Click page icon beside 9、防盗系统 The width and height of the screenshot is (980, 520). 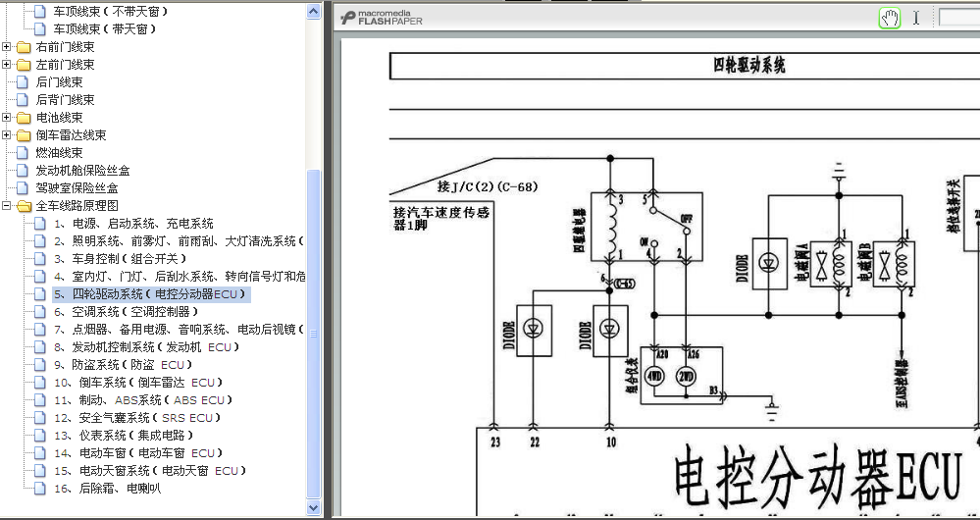click(40, 364)
